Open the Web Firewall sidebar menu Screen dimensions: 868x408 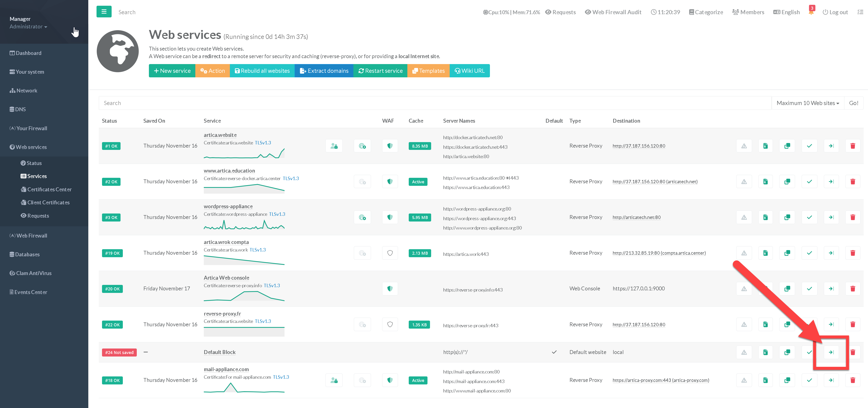click(x=32, y=236)
